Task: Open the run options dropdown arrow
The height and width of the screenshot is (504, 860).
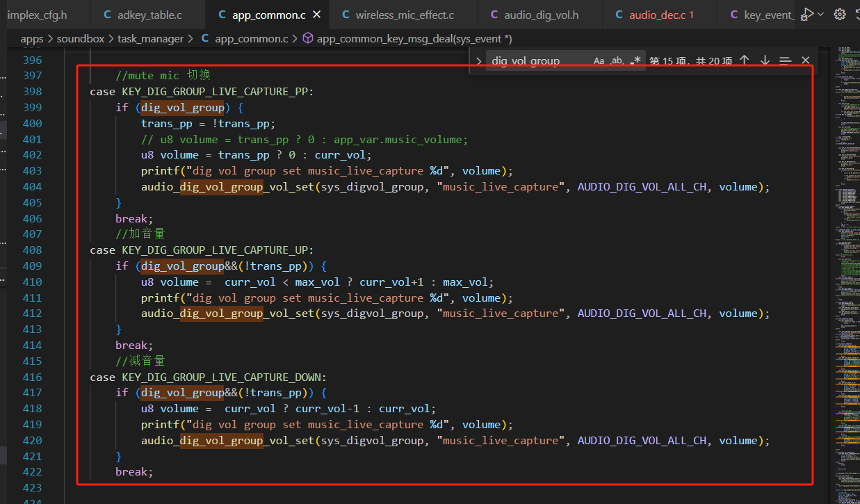Action: pos(821,14)
